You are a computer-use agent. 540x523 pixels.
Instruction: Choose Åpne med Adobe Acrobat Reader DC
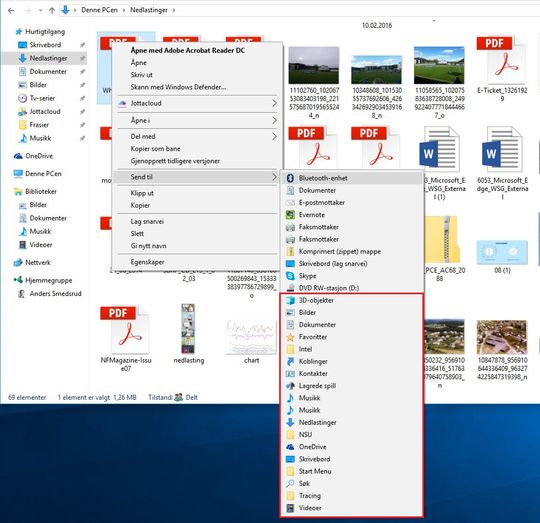[x=188, y=50]
